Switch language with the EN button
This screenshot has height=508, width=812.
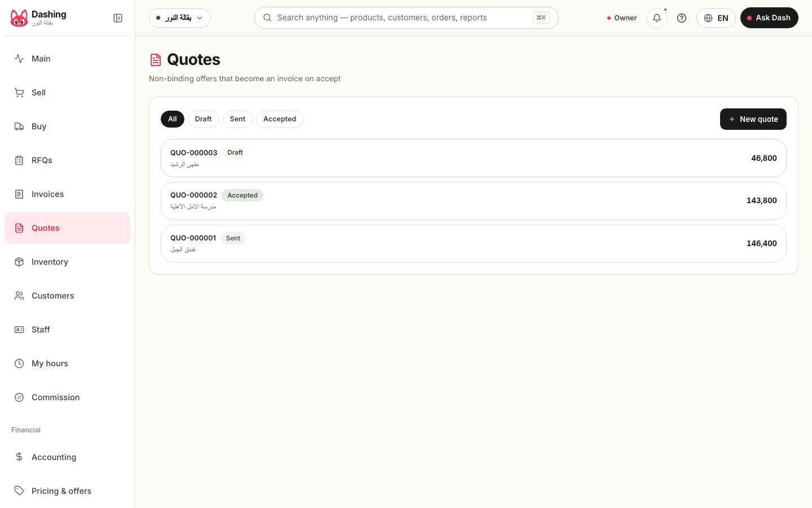click(716, 18)
